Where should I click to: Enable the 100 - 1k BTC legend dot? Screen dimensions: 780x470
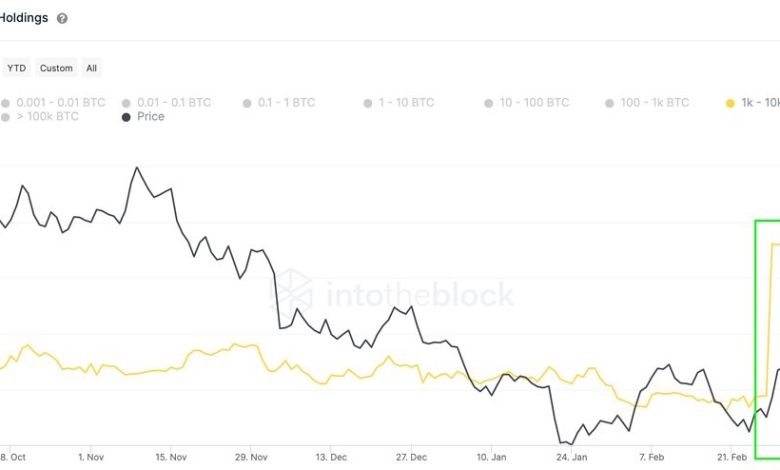coord(609,102)
